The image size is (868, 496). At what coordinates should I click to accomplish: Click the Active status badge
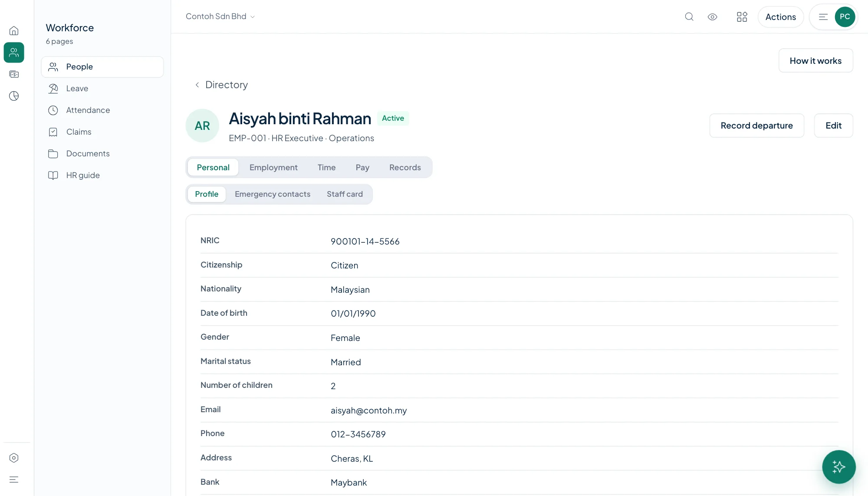tap(393, 118)
